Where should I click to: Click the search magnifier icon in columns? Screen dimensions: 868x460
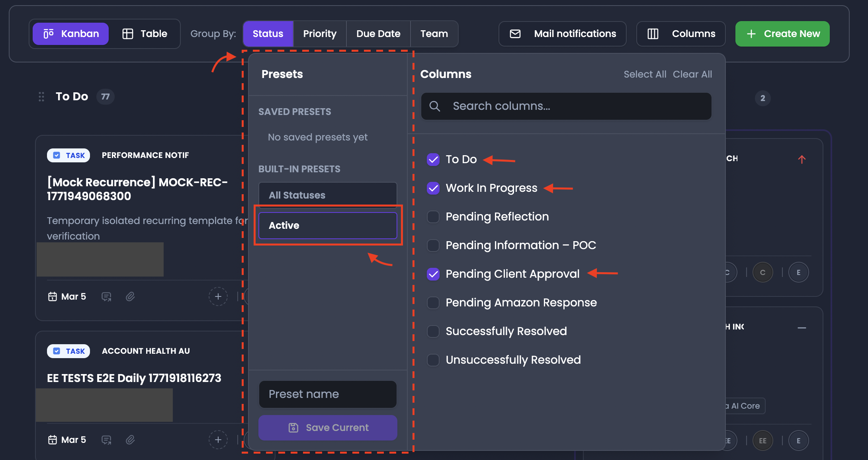tap(435, 106)
